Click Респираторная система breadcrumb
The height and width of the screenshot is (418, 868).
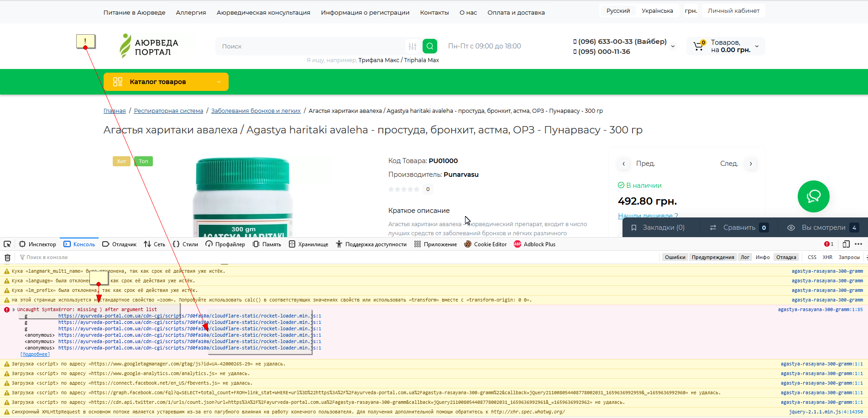click(168, 111)
